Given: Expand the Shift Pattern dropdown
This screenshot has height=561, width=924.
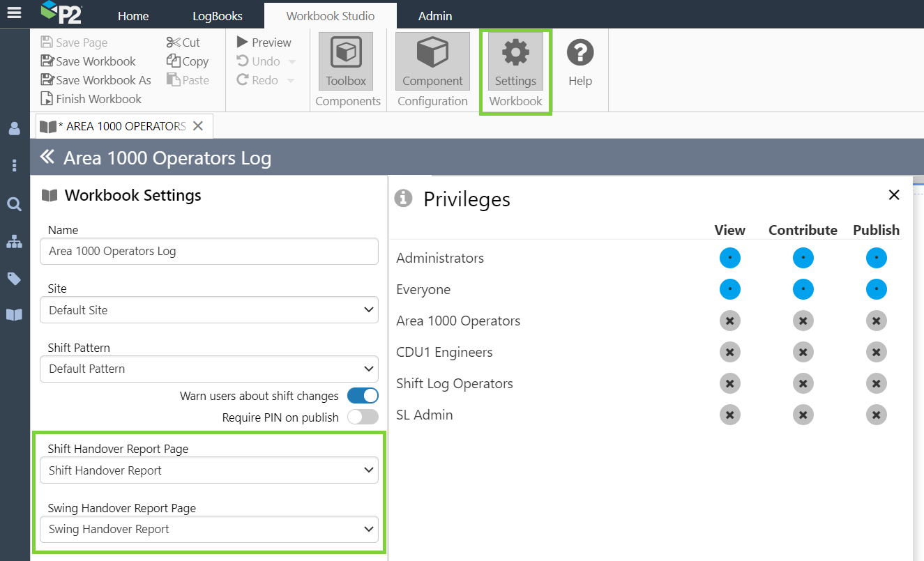Looking at the screenshot, I should pyautogui.click(x=209, y=369).
